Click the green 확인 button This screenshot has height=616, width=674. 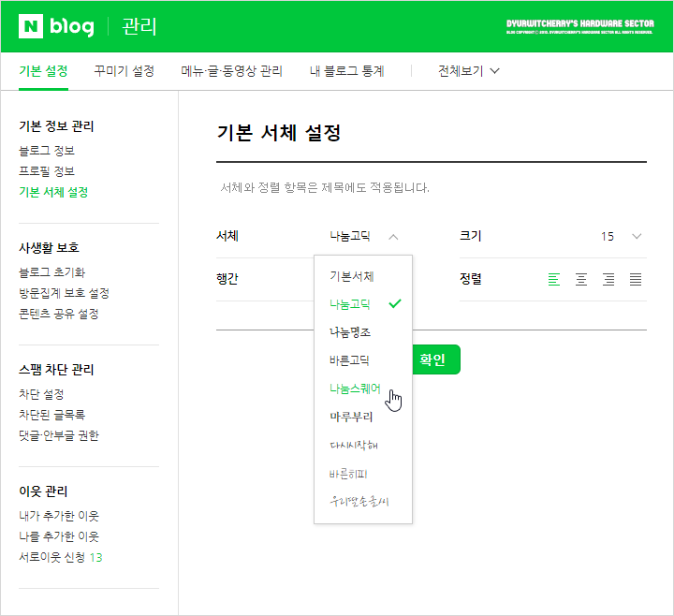pyautogui.click(x=436, y=359)
